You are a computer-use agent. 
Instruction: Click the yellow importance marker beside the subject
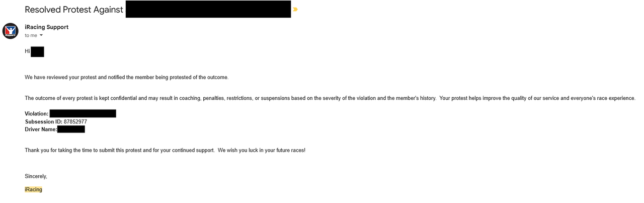coord(295,10)
